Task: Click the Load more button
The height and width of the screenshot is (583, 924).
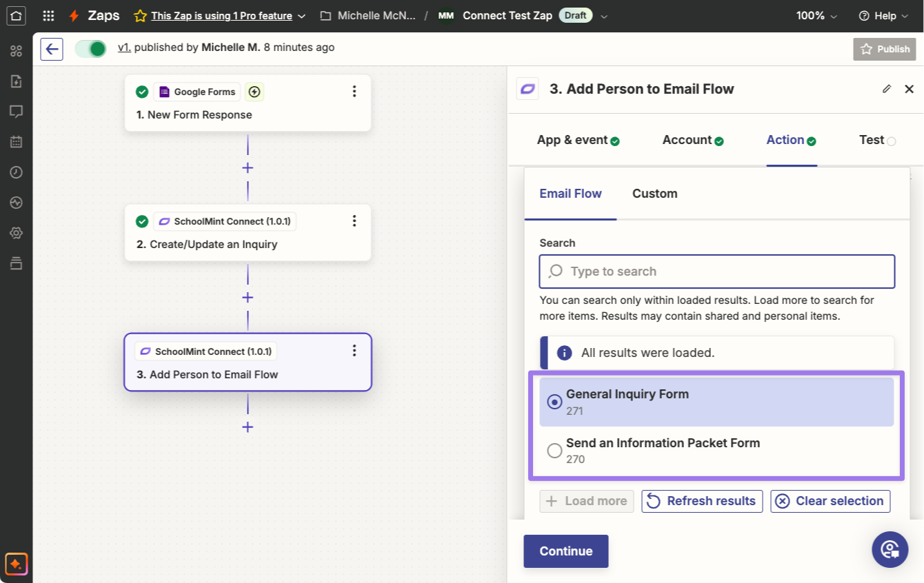Action: pyautogui.click(x=586, y=501)
